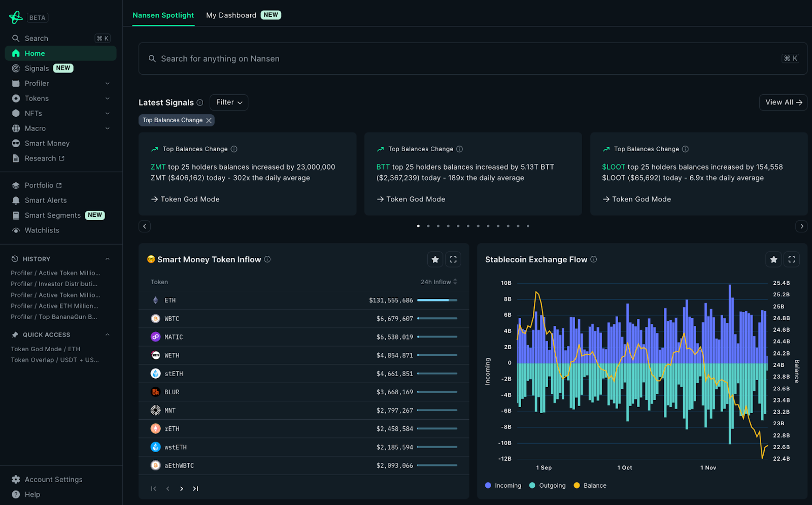Switch to Nansen Spotlight tab

[x=163, y=15]
